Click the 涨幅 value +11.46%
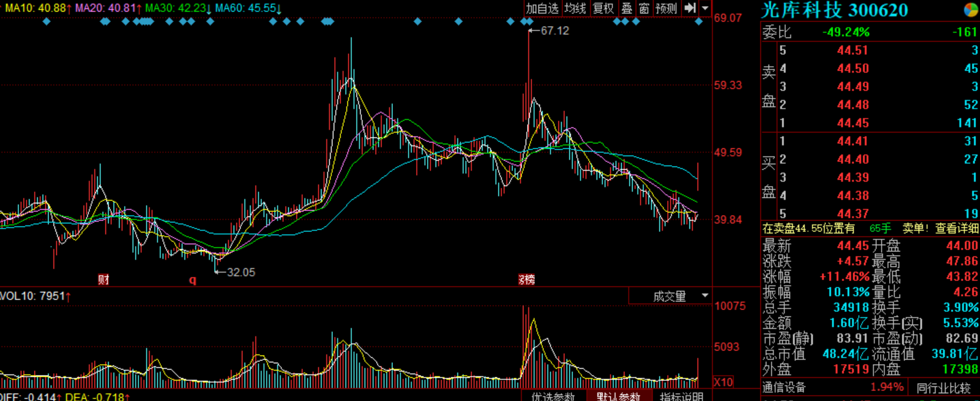Screen dimensions: 980x401 coord(845,277)
